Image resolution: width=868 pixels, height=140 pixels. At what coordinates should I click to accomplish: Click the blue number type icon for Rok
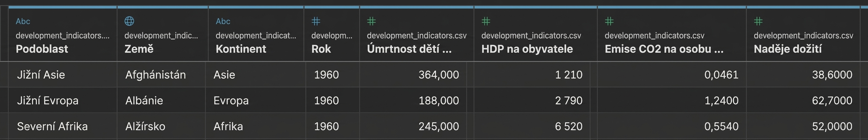[316, 21]
